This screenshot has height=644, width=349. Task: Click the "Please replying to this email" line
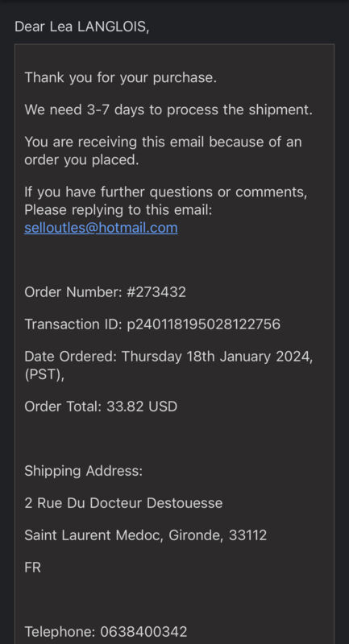(x=118, y=210)
